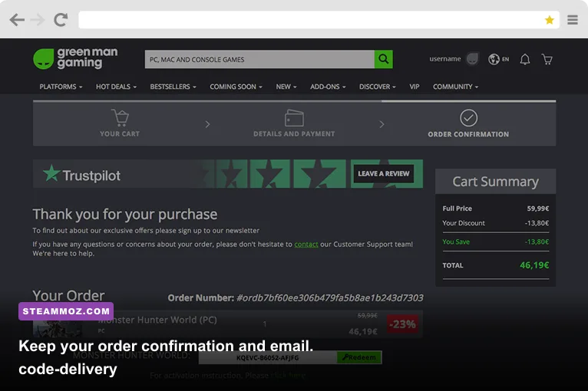Click the browser forward arrow
This screenshot has width=588, height=391.
pyautogui.click(x=38, y=20)
